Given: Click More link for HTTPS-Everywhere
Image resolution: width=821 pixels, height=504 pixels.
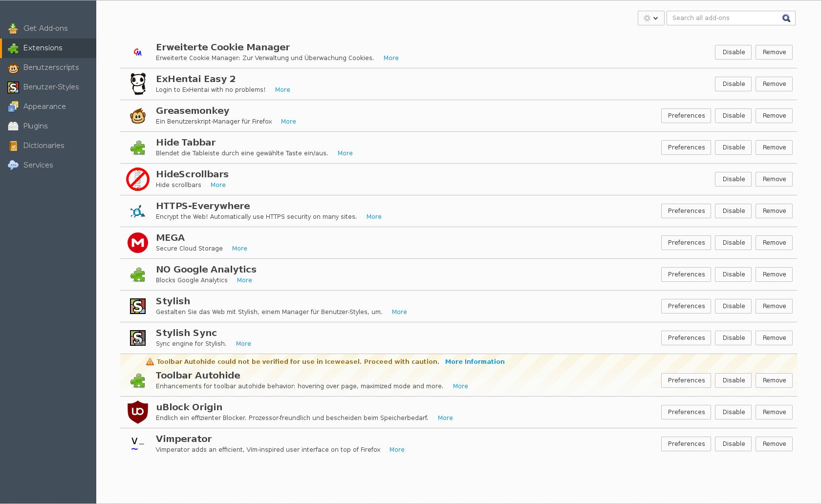Looking at the screenshot, I should coord(374,217).
